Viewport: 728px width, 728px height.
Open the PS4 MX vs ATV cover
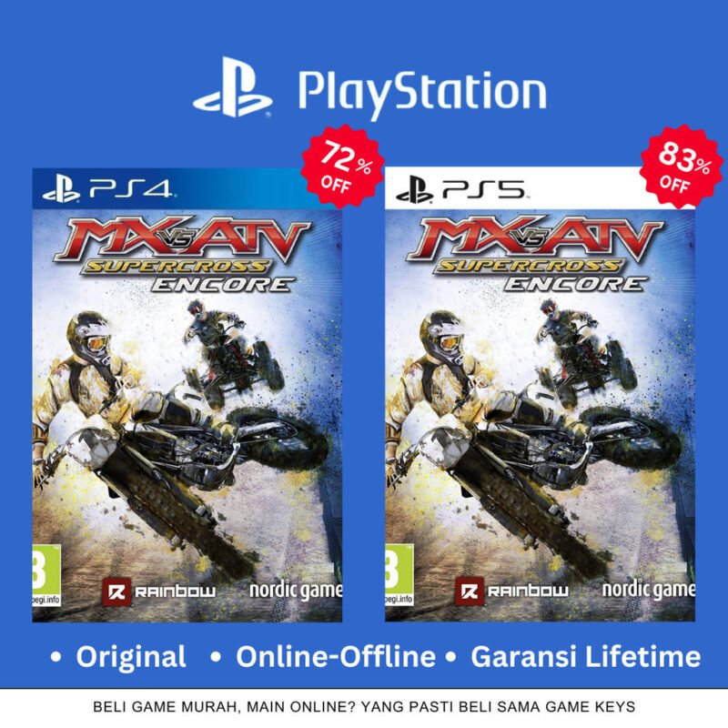coord(187,395)
